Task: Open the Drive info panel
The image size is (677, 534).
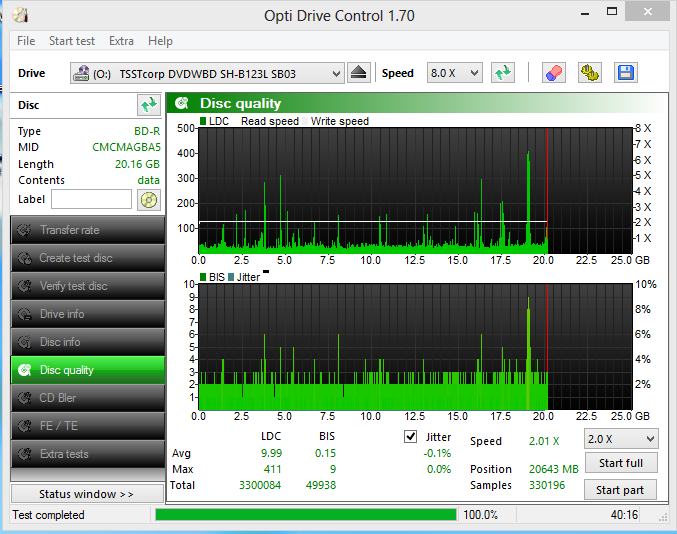Action: pos(88,314)
